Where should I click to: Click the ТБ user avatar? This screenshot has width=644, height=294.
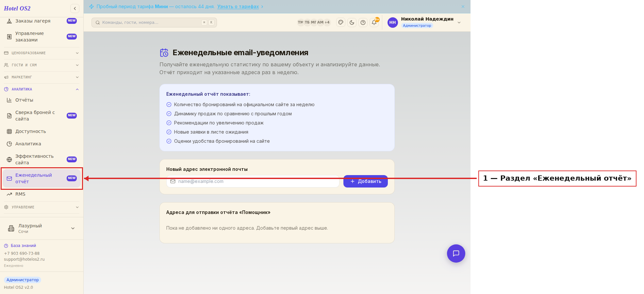(x=307, y=23)
